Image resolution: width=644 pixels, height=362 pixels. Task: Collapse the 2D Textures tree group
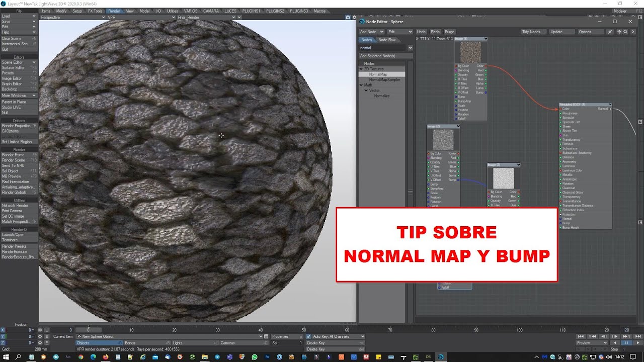click(x=361, y=69)
